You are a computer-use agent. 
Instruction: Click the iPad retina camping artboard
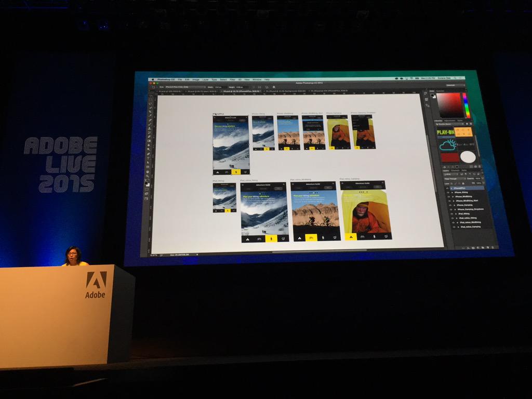pos(366,210)
